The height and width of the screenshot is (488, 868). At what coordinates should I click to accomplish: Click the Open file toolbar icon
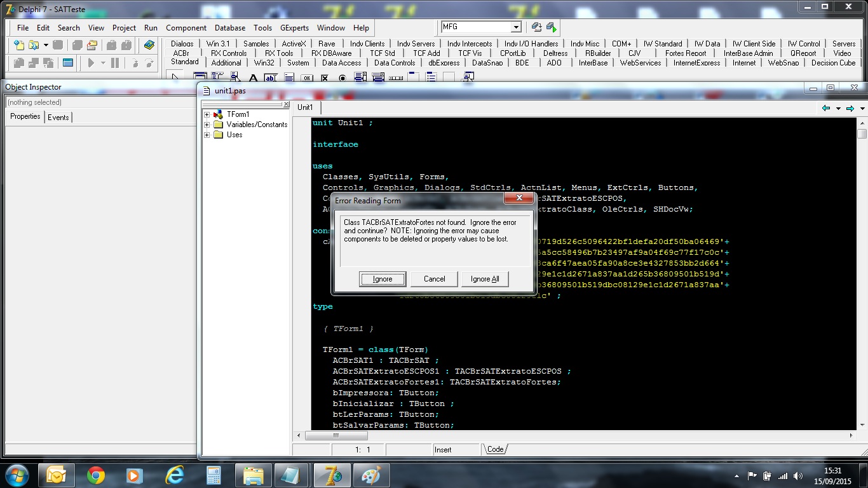(x=34, y=45)
